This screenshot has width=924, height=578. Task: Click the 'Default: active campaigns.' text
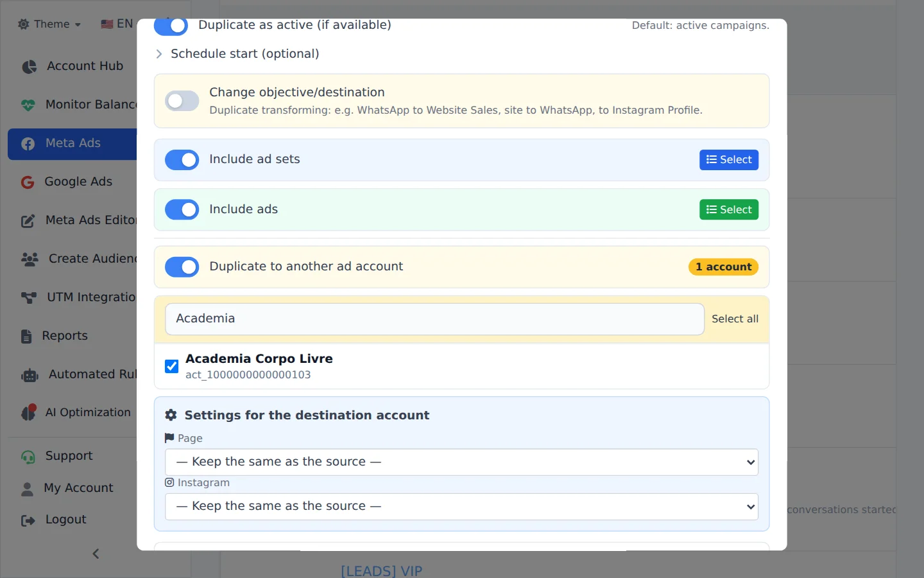701,26
